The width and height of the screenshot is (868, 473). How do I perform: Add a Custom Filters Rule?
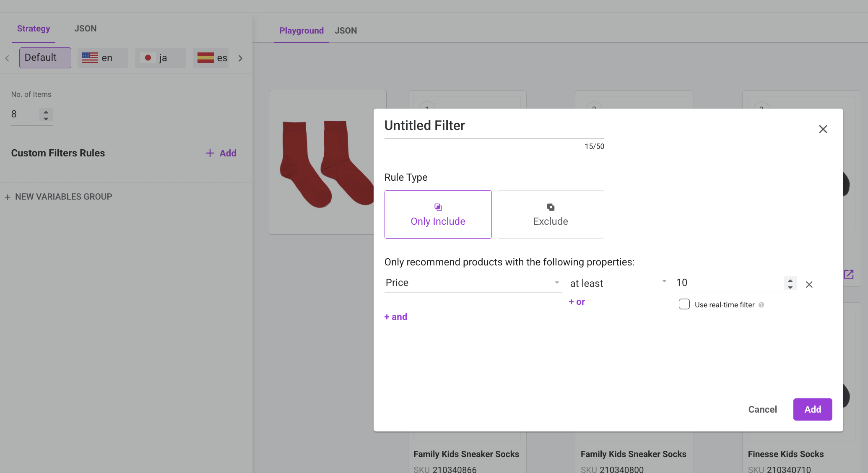click(x=221, y=153)
